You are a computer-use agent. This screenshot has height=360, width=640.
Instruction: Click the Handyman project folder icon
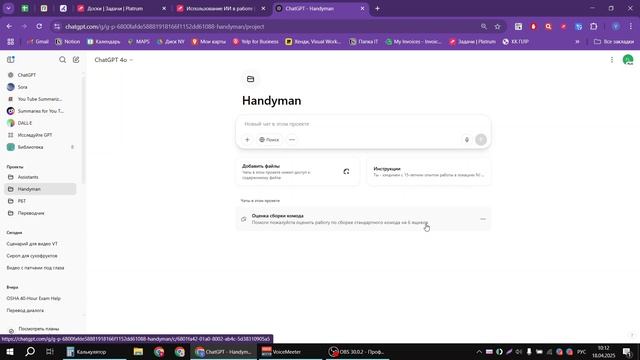(250, 79)
